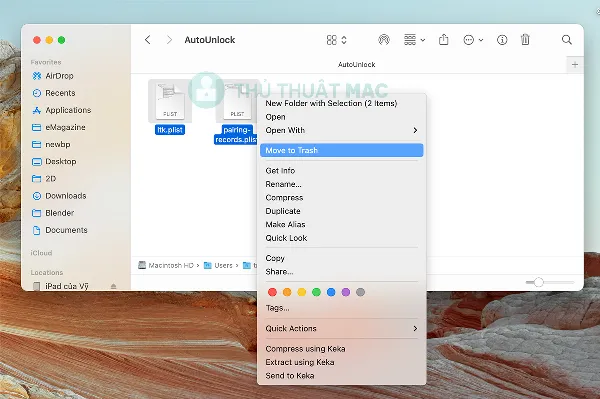Select the ltk.plist file icon
Image resolution: width=600 pixels, height=399 pixels.
pos(170,101)
